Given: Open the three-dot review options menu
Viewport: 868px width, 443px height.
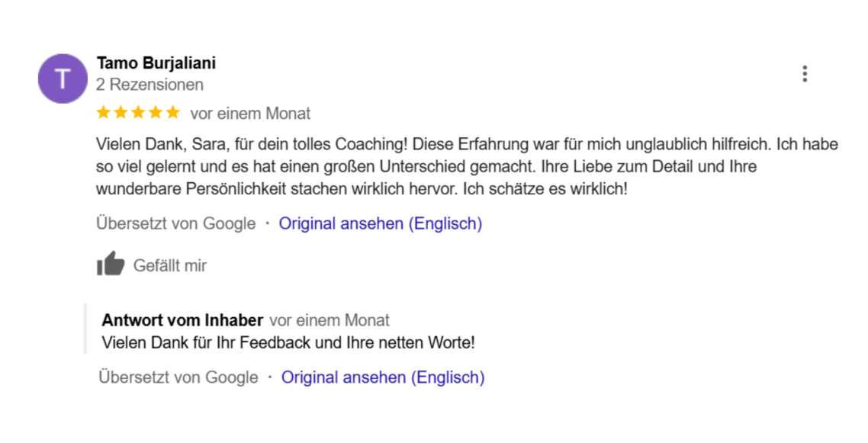Looking at the screenshot, I should tap(805, 74).
